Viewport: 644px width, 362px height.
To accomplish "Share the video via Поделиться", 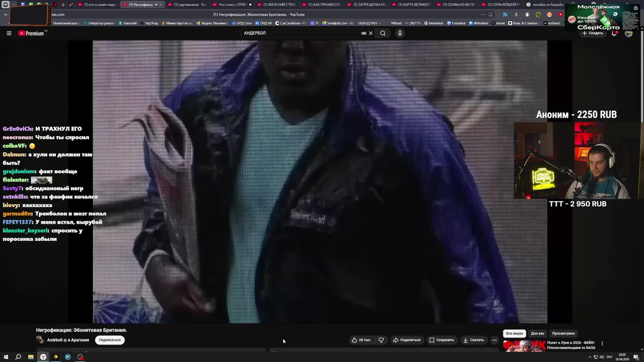I will tap(407, 340).
